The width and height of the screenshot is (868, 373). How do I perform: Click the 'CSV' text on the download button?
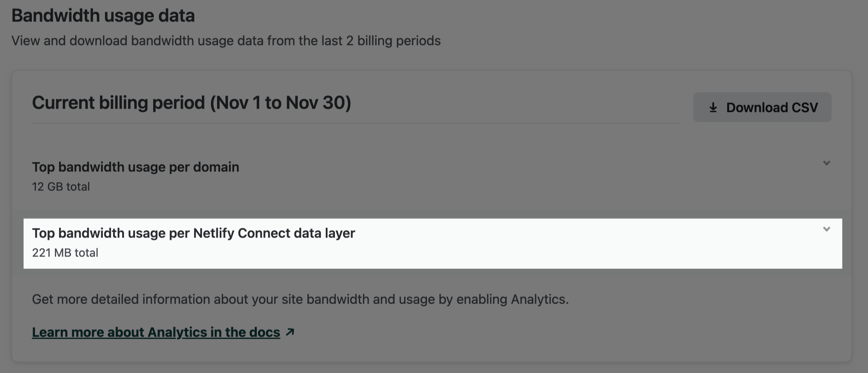coord(804,107)
